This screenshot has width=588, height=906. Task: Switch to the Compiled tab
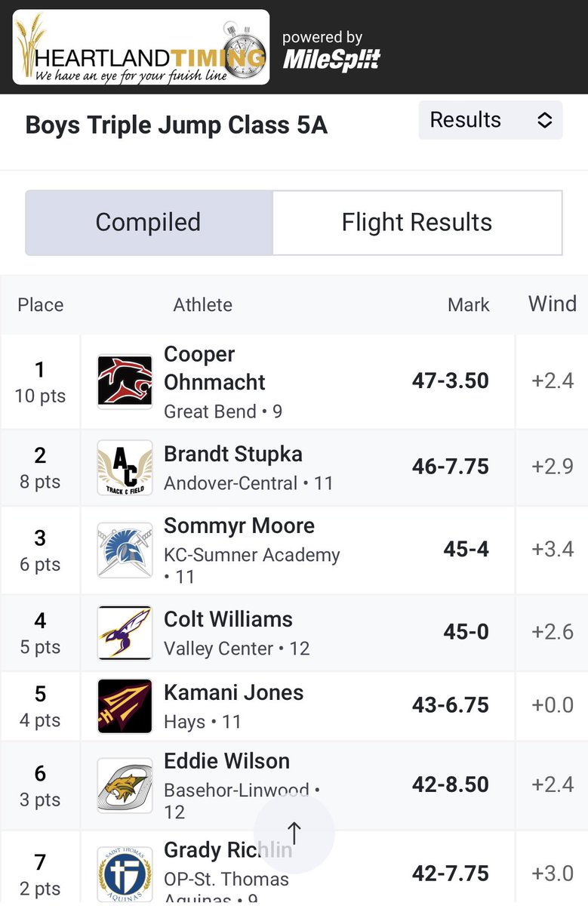click(x=149, y=223)
